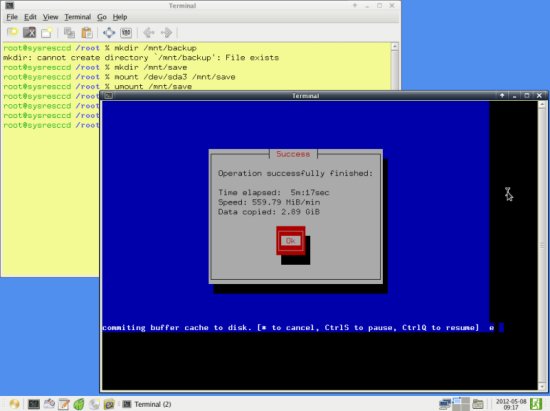This screenshot has width=550, height=411.
Task: Click the close tab toolbar icon
Action: [x=29, y=33]
